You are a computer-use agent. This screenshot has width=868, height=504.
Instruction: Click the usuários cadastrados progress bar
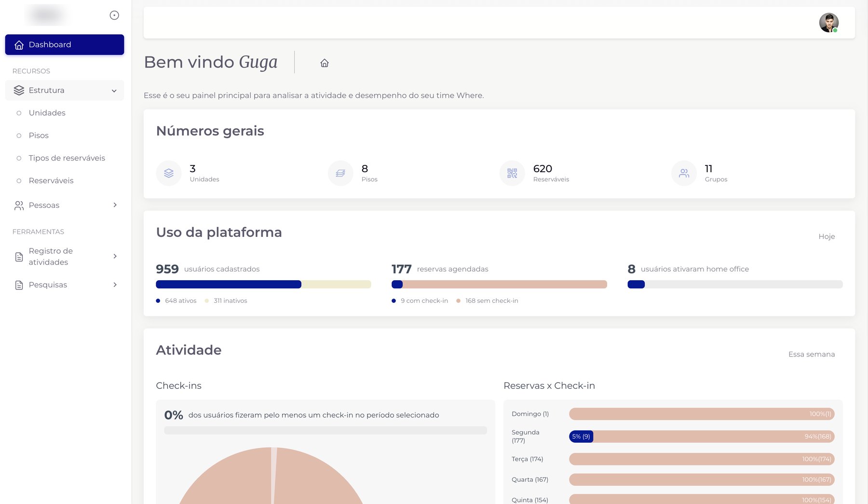click(263, 285)
